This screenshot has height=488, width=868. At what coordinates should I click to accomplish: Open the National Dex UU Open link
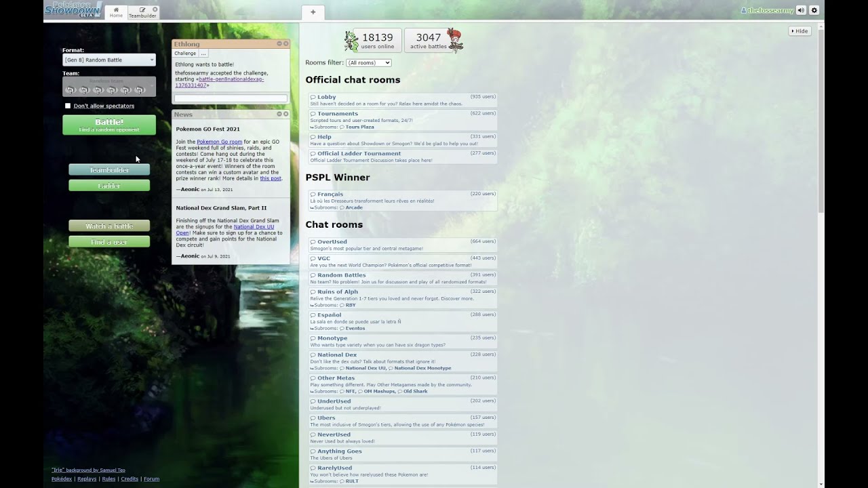tap(225, 230)
